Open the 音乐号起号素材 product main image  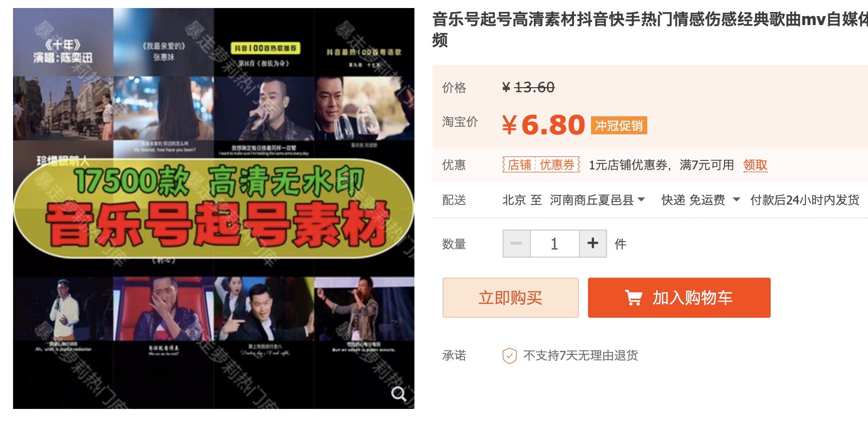click(x=214, y=208)
